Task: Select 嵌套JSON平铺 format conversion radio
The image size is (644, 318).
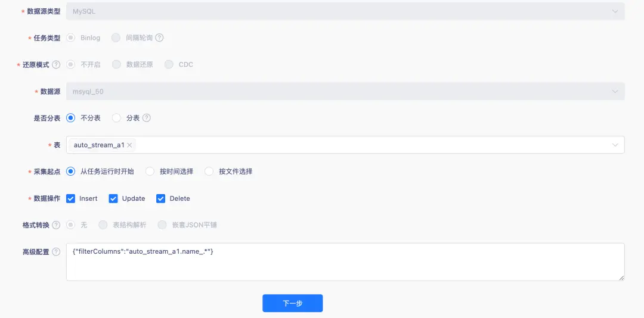Action: pyautogui.click(x=162, y=225)
